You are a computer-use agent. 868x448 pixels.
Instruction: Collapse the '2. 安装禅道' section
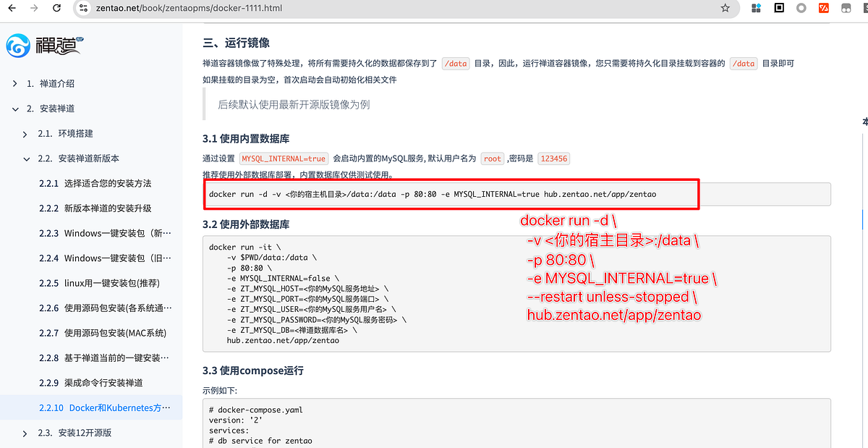pos(14,108)
